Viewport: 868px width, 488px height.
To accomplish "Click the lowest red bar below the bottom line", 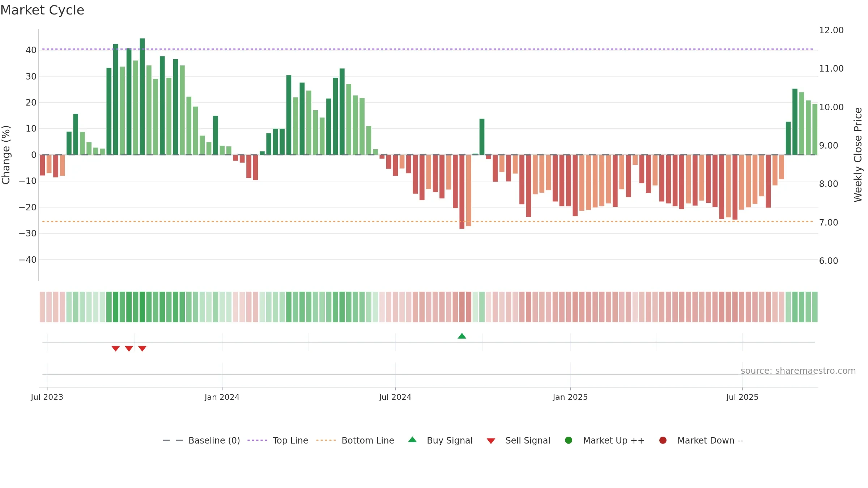I will point(462,192).
